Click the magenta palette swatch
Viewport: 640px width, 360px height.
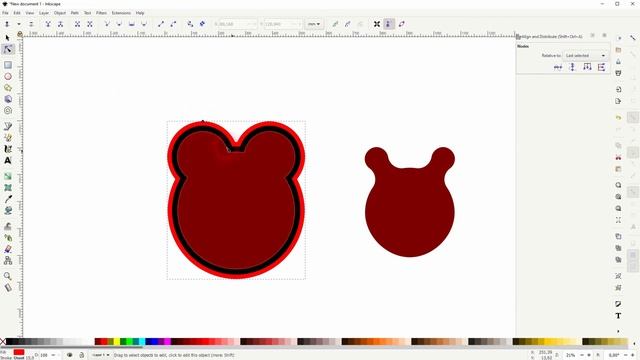pyautogui.click(x=167, y=342)
